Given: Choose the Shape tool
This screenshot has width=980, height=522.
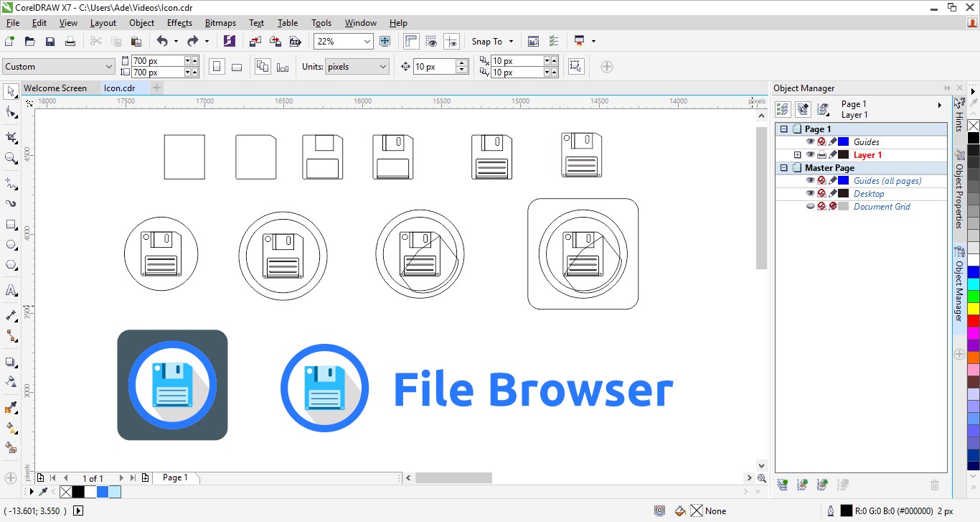Looking at the screenshot, I should pos(11,113).
